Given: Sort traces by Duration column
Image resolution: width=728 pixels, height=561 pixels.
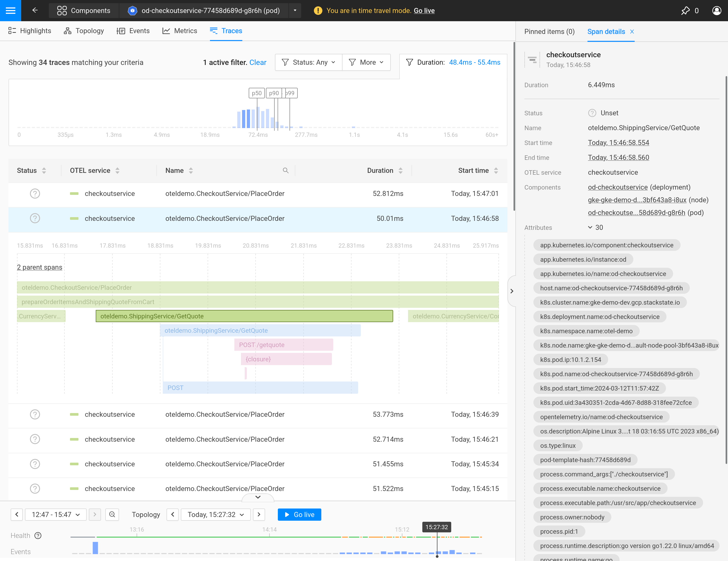Looking at the screenshot, I should [400, 170].
